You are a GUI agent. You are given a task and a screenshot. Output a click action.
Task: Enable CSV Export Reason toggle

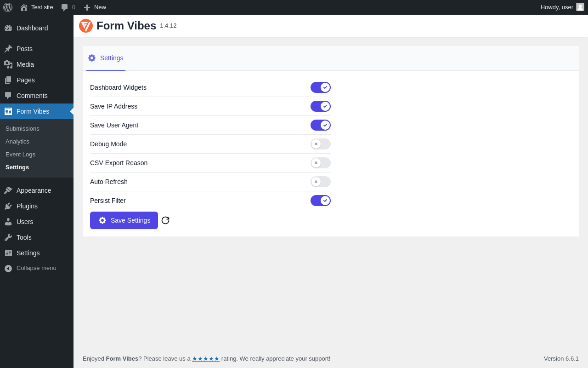pos(321,163)
